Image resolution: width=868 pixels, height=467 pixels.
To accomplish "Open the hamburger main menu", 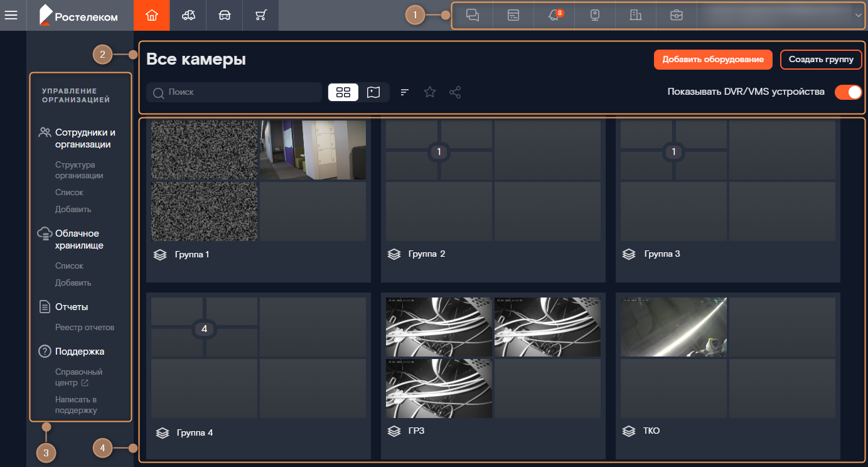I will click(x=11, y=15).
